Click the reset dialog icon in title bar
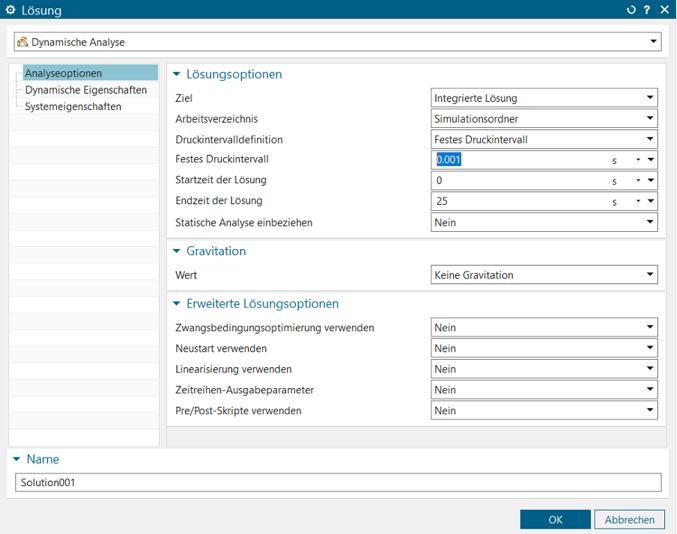The width and height of the screenshot is (677, 534). pos(631,10)
